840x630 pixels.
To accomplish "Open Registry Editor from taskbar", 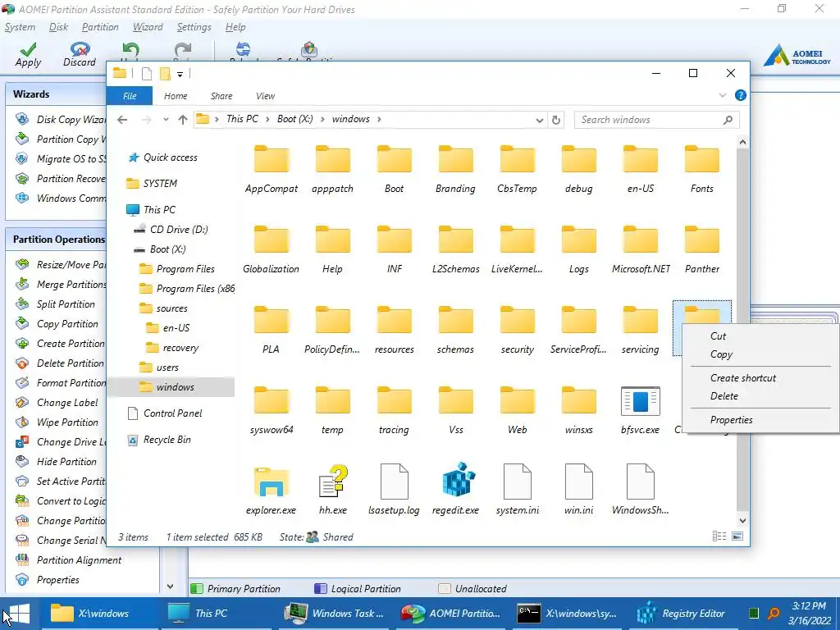I will tap(680, 614).
